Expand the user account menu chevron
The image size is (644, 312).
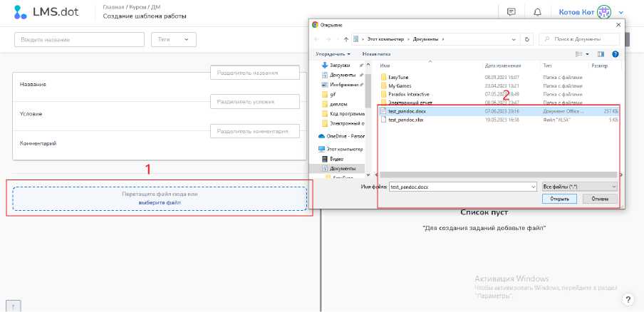[621, 13]
